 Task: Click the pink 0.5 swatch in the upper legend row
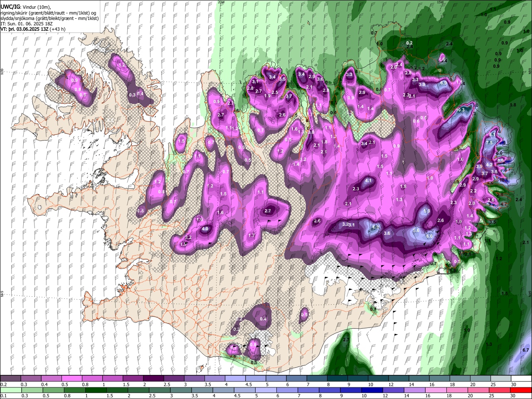pos(71,379)
